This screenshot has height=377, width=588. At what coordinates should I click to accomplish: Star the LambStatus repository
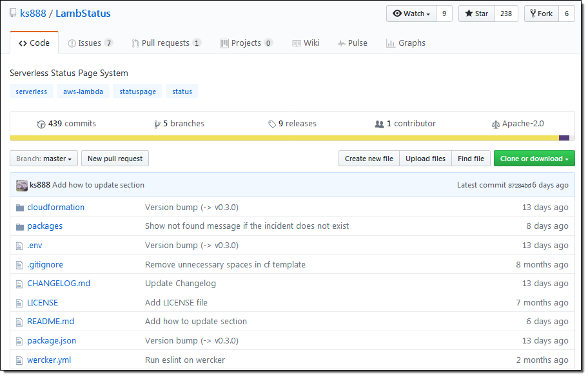(x=476, y=14)
